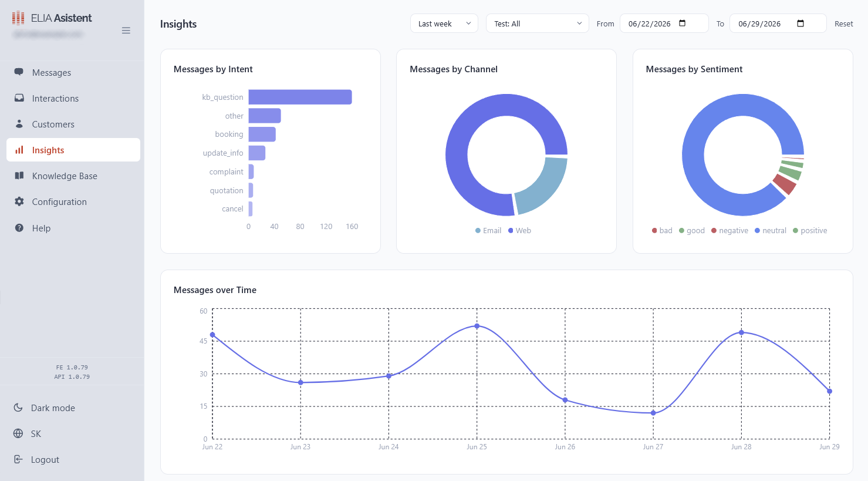Click the Logout arrow icon
The image size is (868, 481).
(x=18, y=459)
